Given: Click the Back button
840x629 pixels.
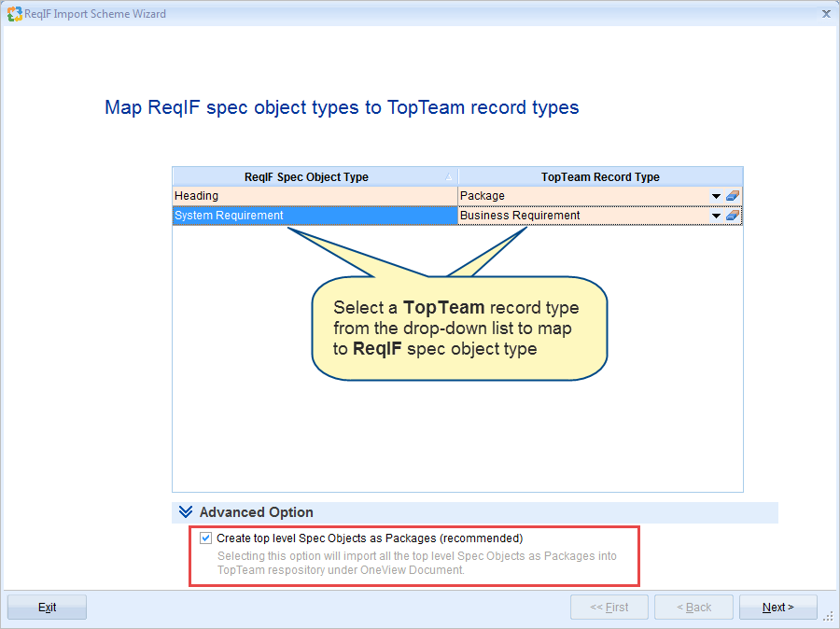Looking at the screenshot, I should click(x=693, y=607).
